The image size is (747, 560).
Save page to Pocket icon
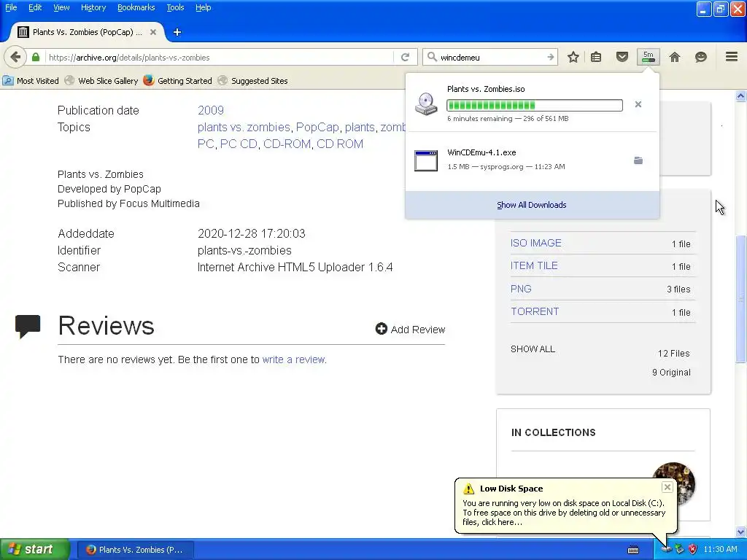coord(622,57)
